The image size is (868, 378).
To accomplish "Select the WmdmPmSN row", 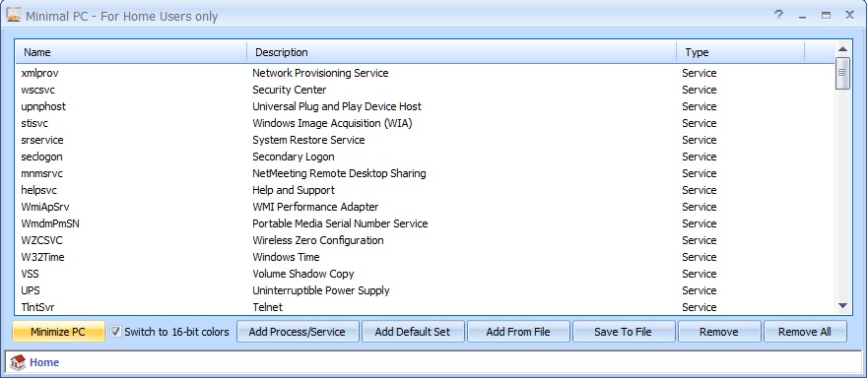I will pyautogui.click(x=426, y=223).
